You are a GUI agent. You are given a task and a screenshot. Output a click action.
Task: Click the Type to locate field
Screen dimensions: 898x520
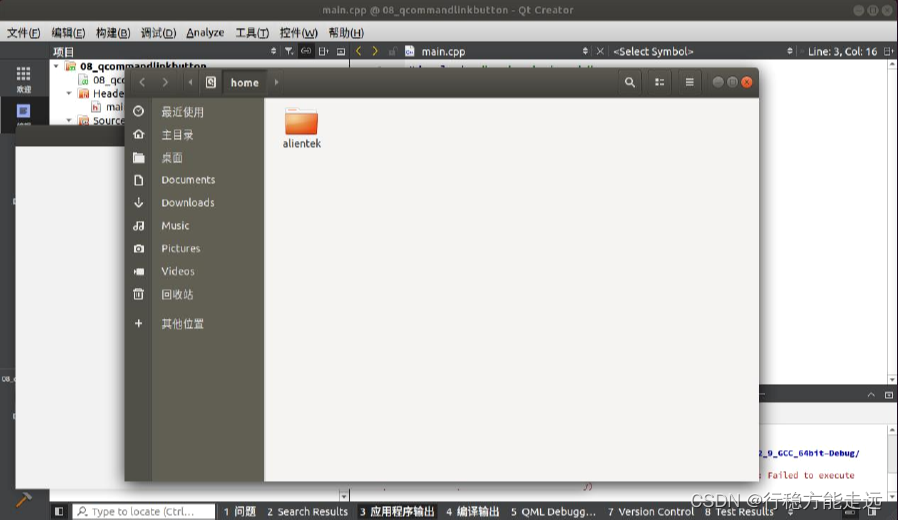(144, 511)
